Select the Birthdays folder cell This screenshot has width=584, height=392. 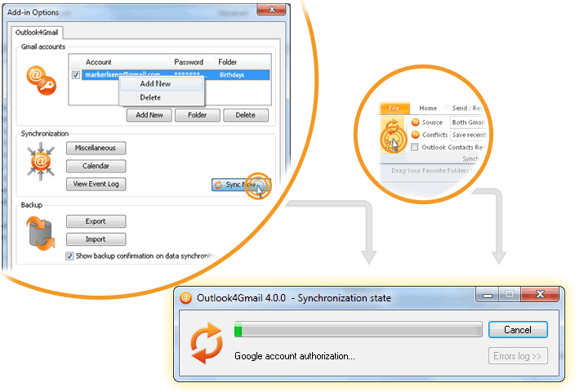232,75
